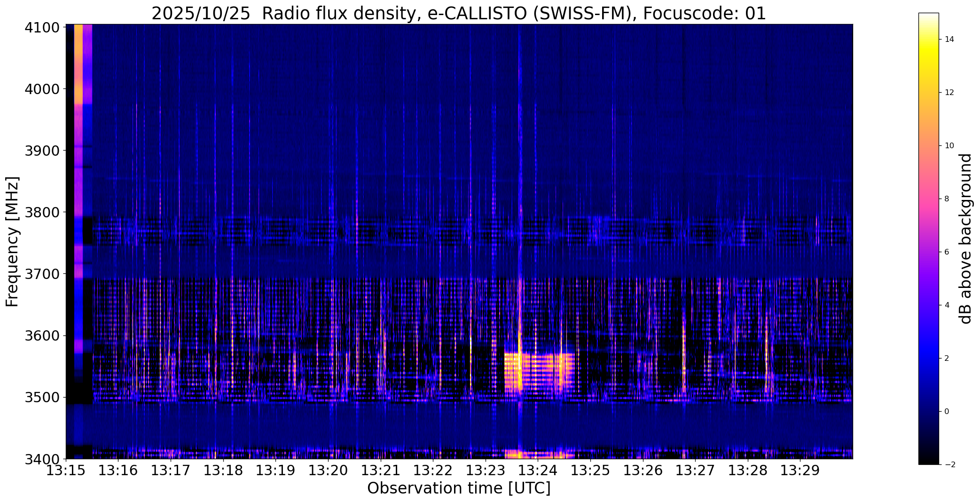Select the "Frequency [MHz]" y-axis label

12,241
